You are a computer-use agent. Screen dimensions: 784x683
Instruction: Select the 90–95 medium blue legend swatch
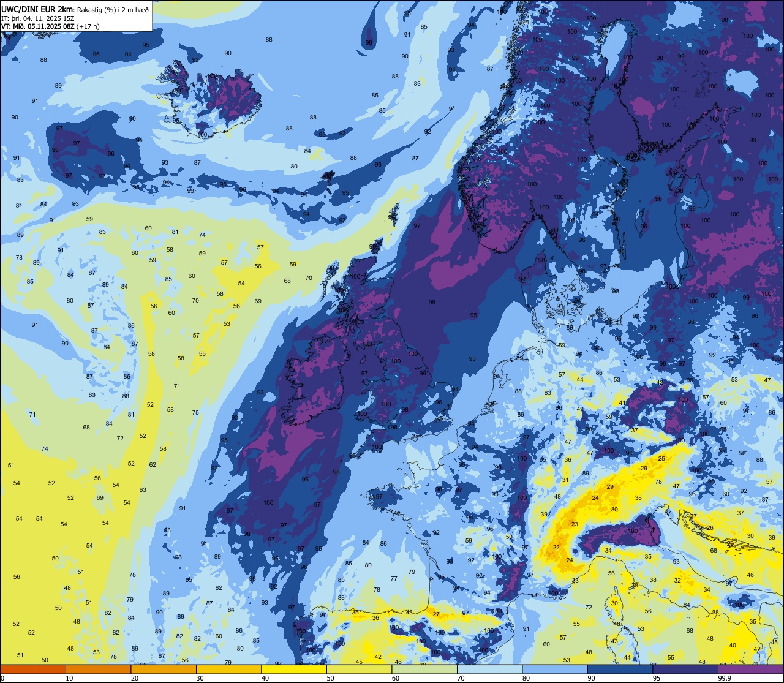tap(620, 669)
